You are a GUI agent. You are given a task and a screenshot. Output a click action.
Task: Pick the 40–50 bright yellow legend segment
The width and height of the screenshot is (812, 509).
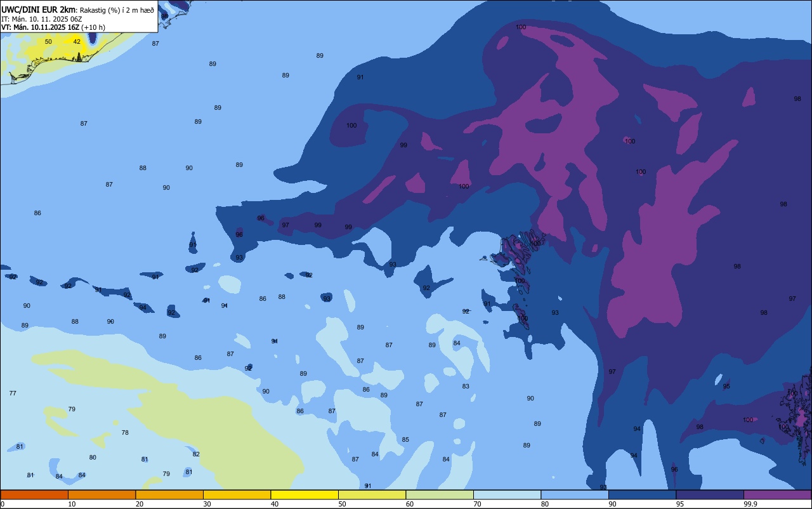(304, 494)
